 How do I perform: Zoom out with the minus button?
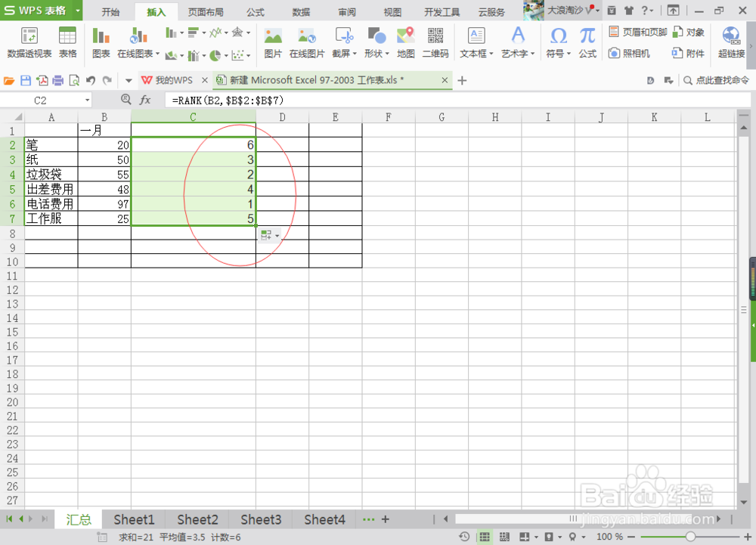click(631, 537)
